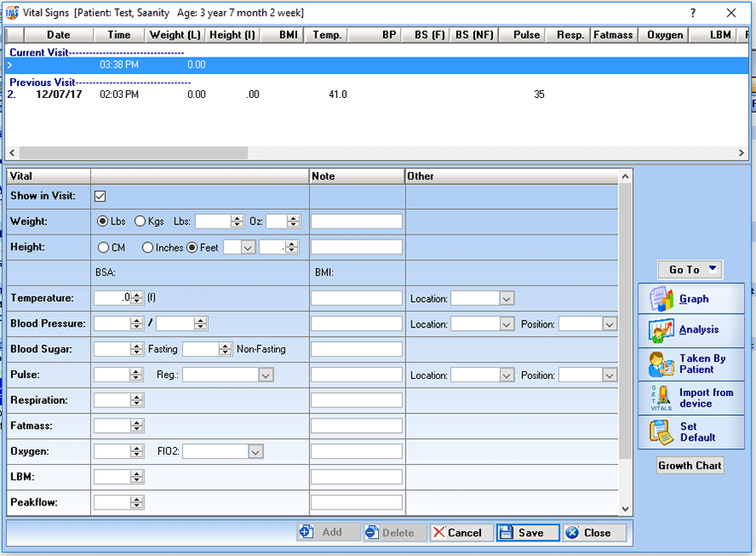756x556 pixels.
Task: Select Taken By Patient option
Action: coord(692,364)
